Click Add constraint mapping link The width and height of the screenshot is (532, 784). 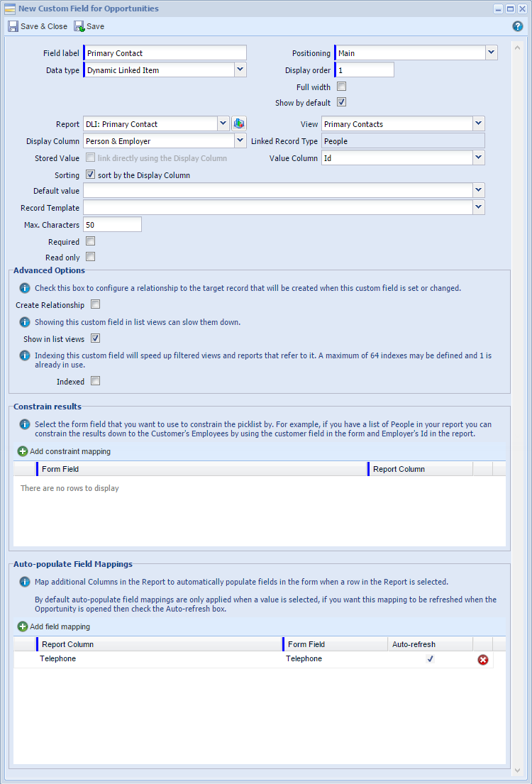pos(70,451)
